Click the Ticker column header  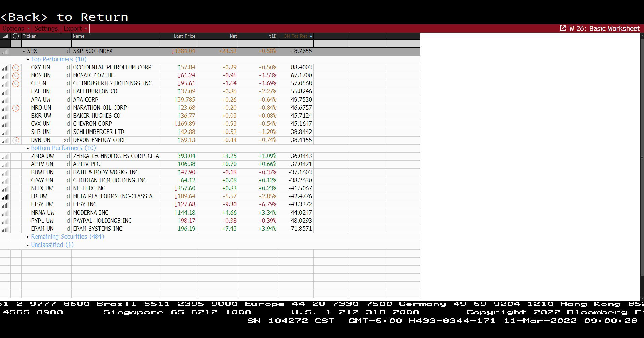point(46,36)
